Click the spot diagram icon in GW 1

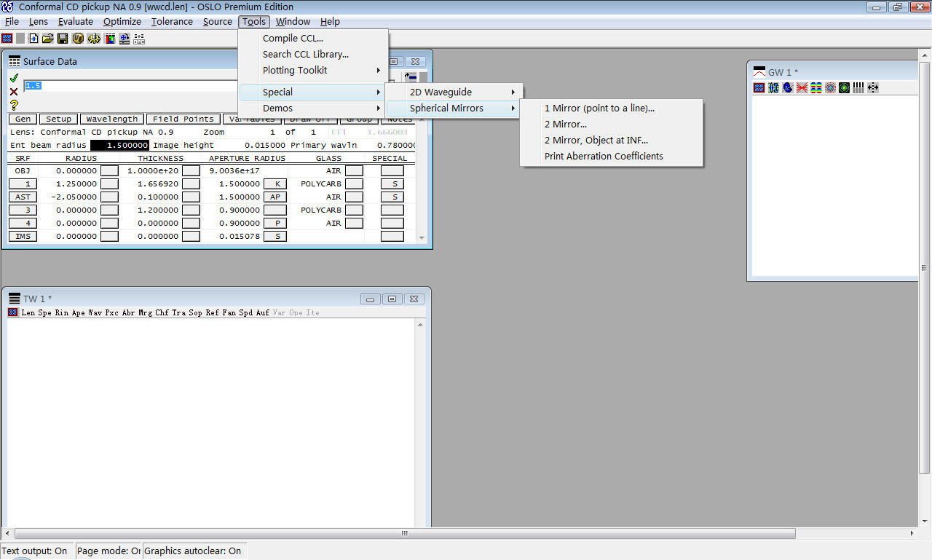[x=830, y=87]
